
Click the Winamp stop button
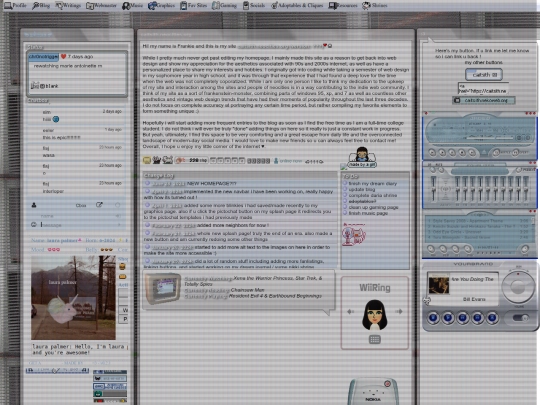point(462,152)
